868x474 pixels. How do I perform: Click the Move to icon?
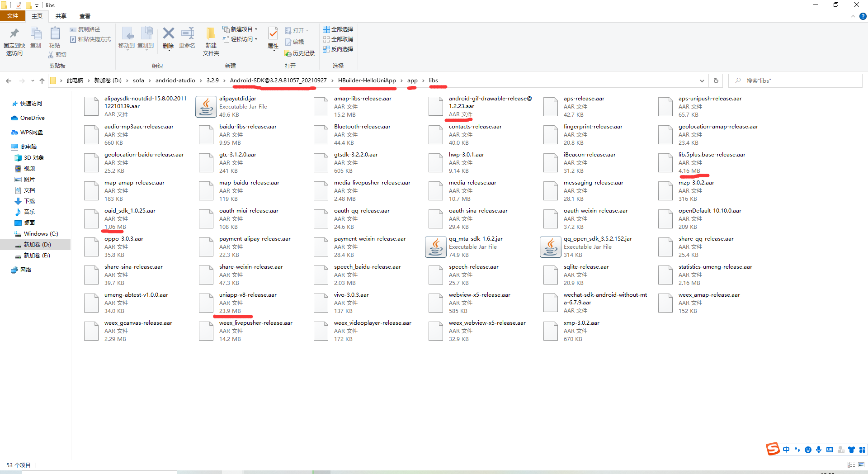click(x=127, y=34)
